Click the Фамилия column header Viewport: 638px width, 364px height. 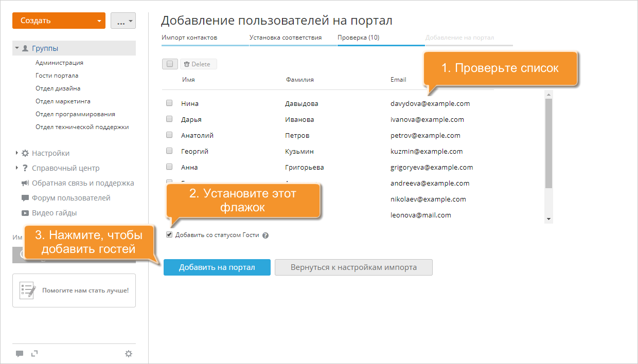pyautogui.click(x=300, y=80)
